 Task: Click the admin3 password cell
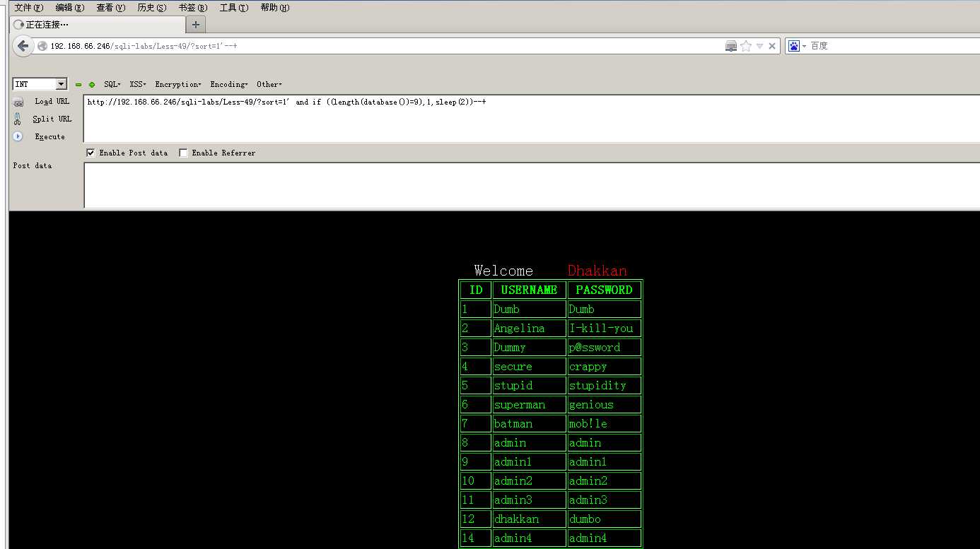(x=605, y=500)
